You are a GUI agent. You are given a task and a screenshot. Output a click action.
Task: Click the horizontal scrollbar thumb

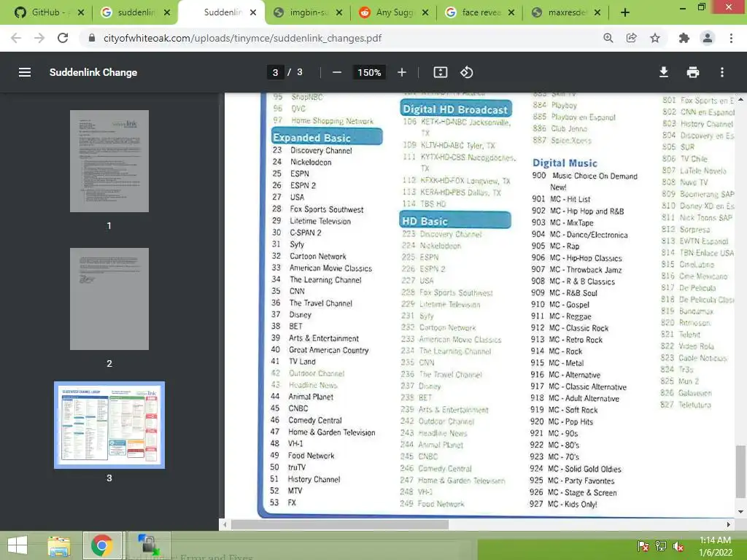pyautogui.click(x=340, y=524)
